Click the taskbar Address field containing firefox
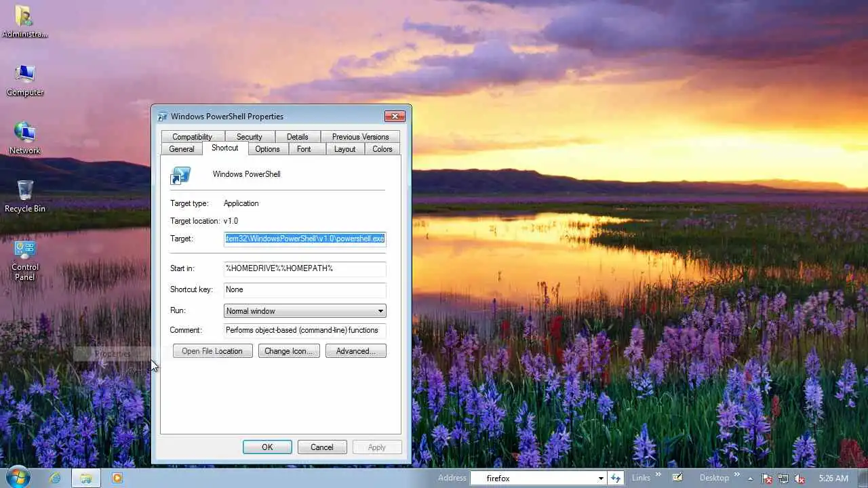The image size is (868, 488). point(532,478)
